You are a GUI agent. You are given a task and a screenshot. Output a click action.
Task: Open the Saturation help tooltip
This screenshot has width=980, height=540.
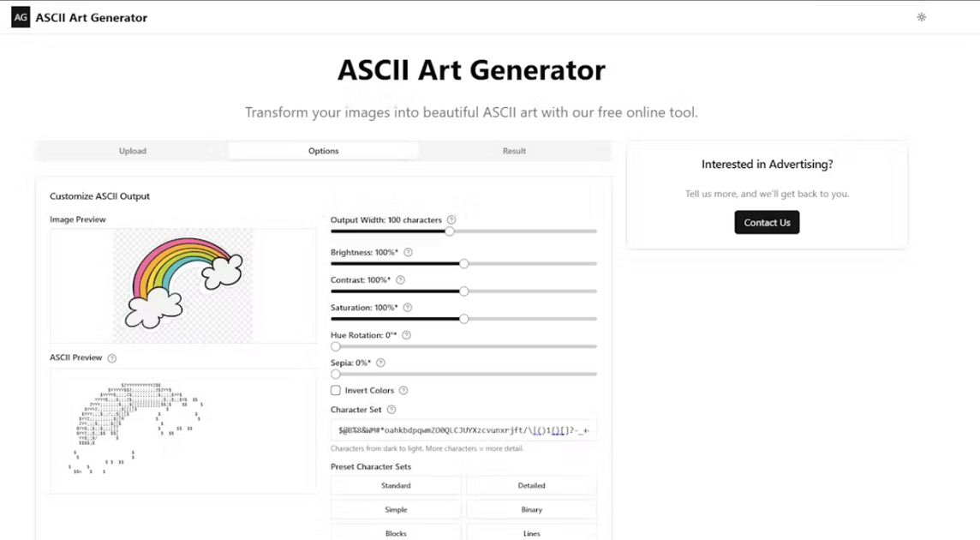[x=407, y=307]
